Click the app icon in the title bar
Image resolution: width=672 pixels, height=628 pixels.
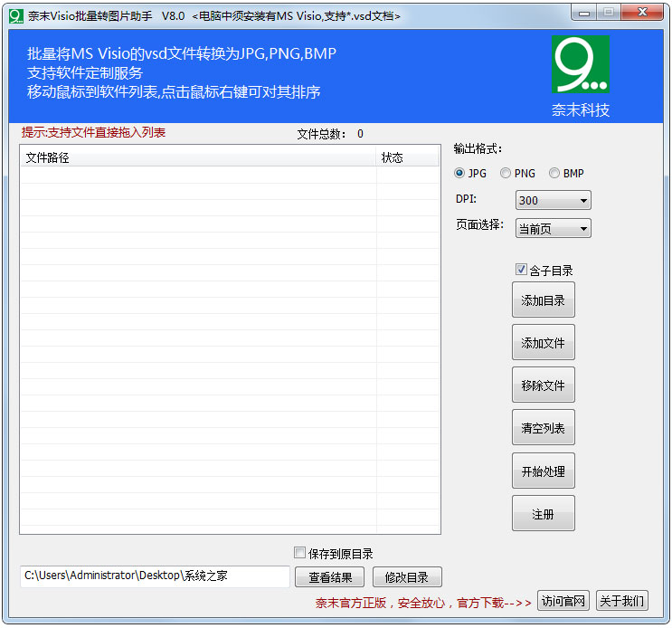click(x=15, y=15)
